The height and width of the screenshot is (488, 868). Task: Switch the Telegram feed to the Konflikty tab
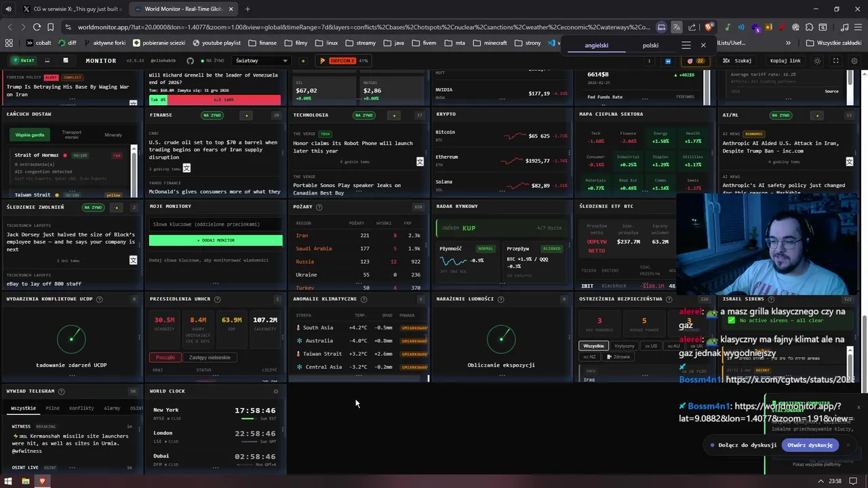click(x=81, y=408)
